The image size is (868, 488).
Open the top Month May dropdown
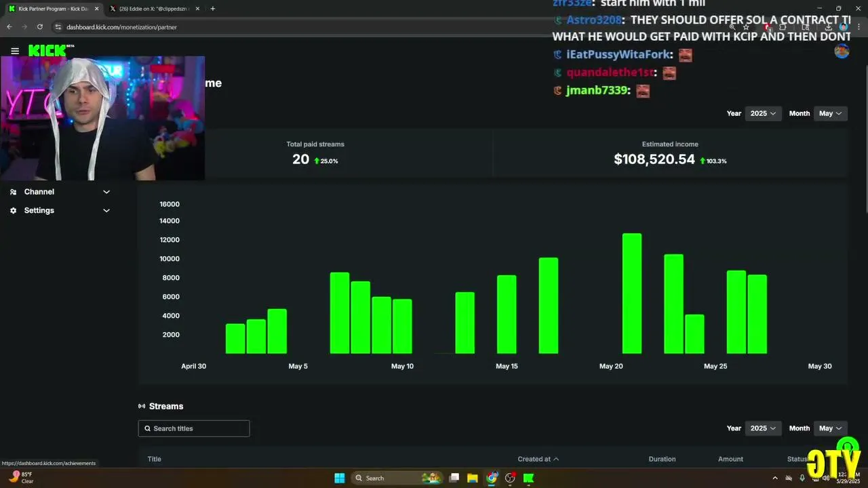(x=831, y=113)
